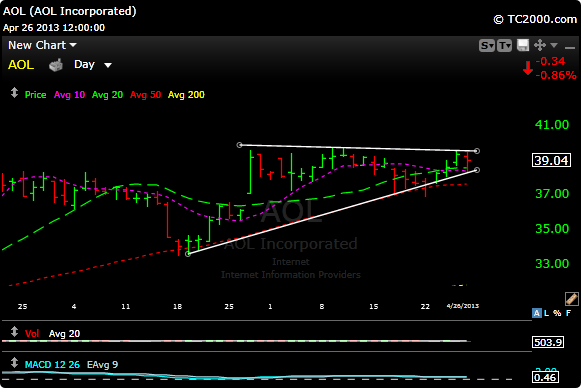The width and height of the screenshot is (581, 388).
Task: Toggle the L logarithmic scale button
Action: tap(547, 313)
